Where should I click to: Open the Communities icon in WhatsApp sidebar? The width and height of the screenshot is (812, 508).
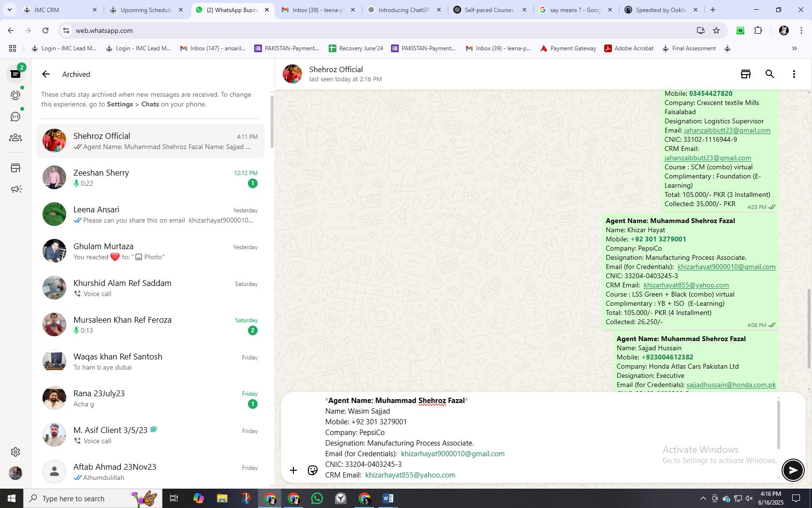(15, 138)
